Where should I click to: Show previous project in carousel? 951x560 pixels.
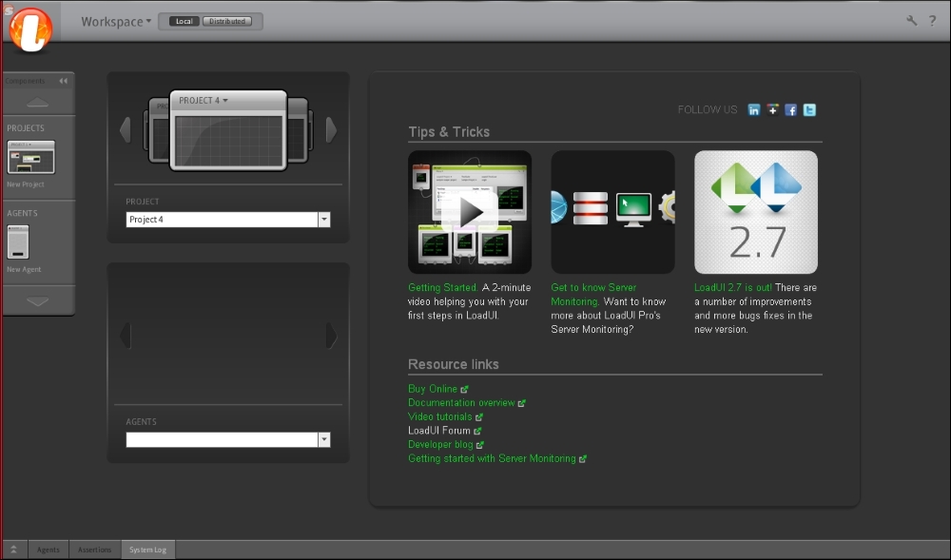click(125, 129)
